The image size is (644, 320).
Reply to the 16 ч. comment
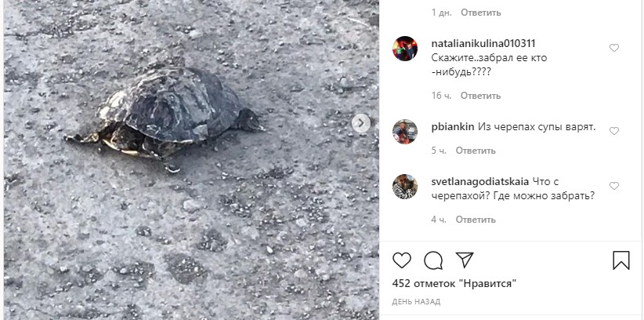pyautogui.click(x=480, y=96)
